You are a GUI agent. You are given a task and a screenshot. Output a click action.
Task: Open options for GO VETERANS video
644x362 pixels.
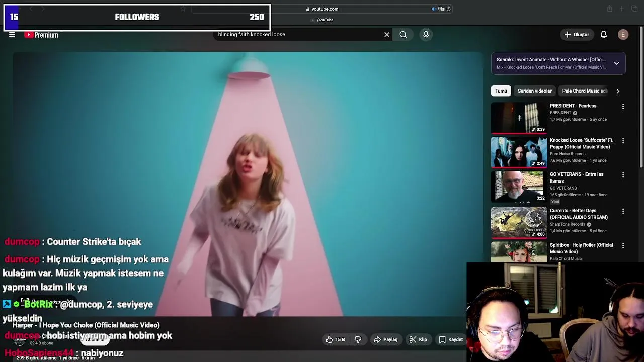click(x=623, y=175)
